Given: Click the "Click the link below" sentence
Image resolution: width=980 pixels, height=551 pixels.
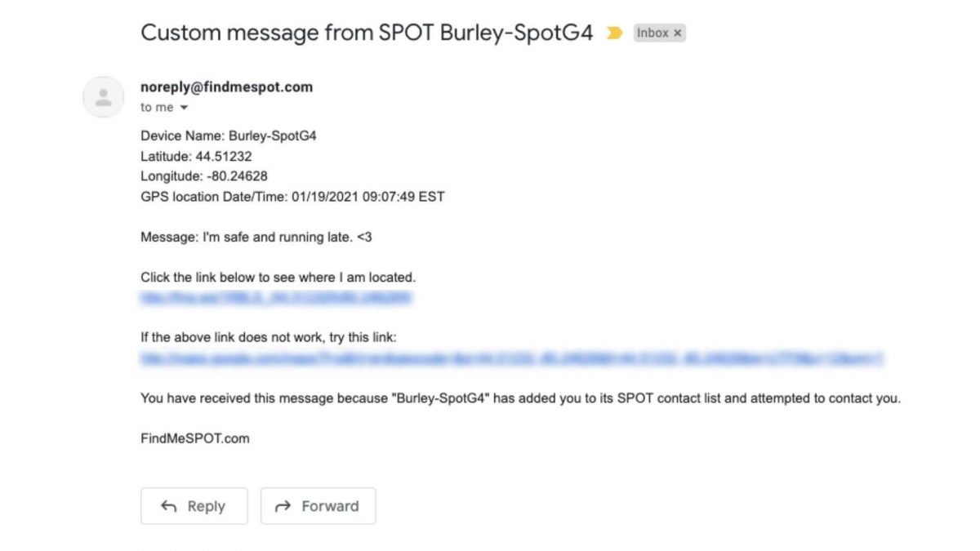Looking at the screenshot, I should tap(278, 278).
